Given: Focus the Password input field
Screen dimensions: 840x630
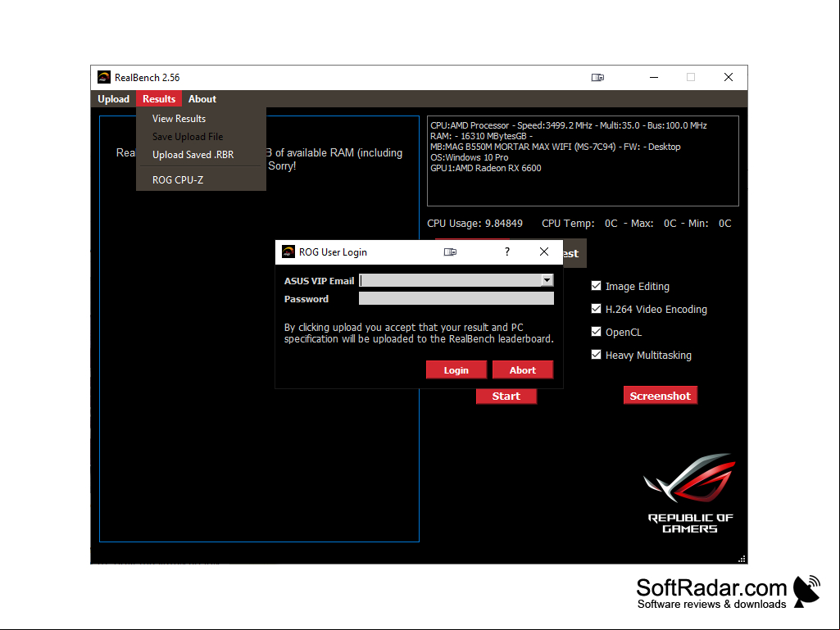Looking at the screenshot, I should 456,298.
